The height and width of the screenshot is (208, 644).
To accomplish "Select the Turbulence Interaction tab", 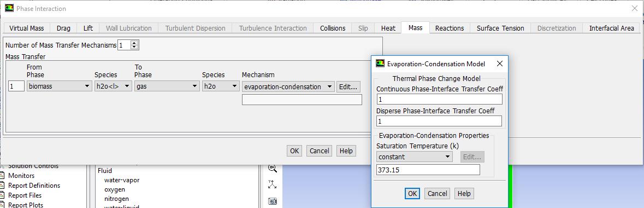I will pos(273,28).
